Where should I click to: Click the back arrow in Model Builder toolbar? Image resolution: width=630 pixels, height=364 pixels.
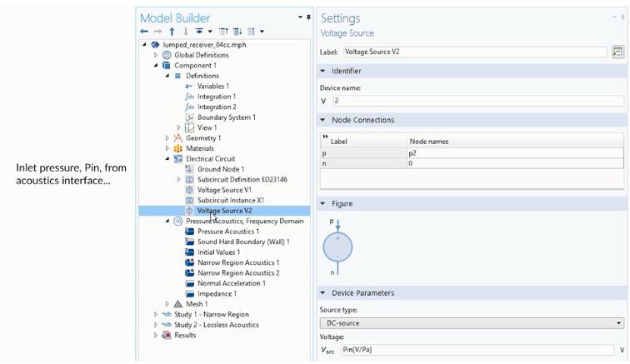point(144,32)
